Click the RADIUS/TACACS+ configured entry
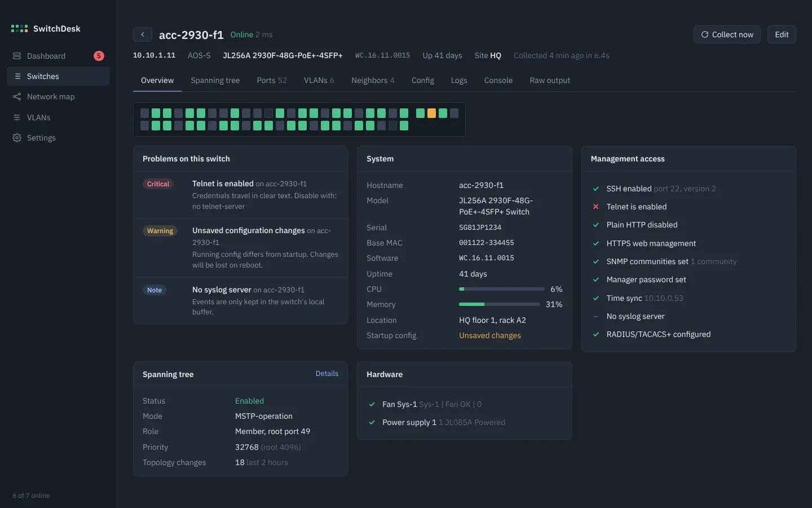This screenshot has height=508, width=812. pos(659,334)
